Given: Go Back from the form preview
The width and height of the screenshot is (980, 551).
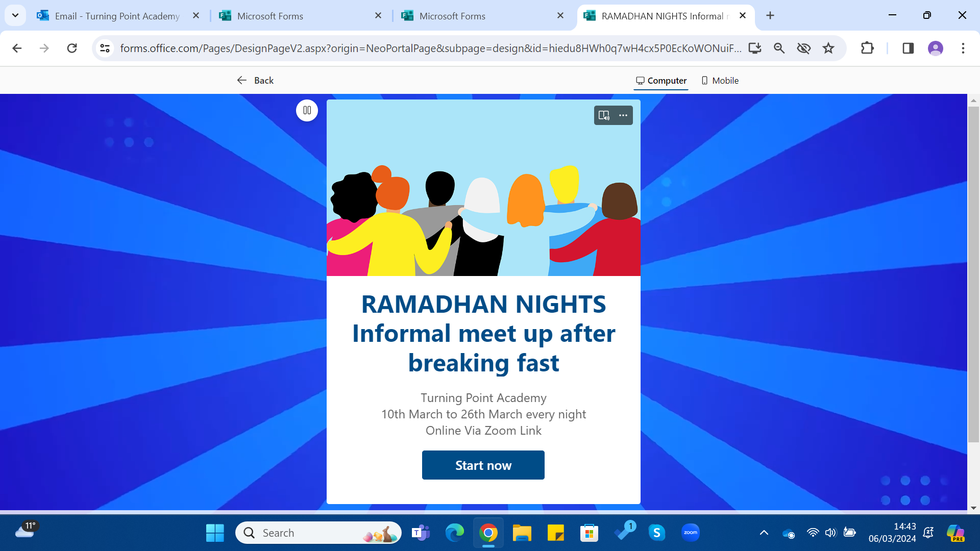Looking at the screenshot, I should 255,80.
